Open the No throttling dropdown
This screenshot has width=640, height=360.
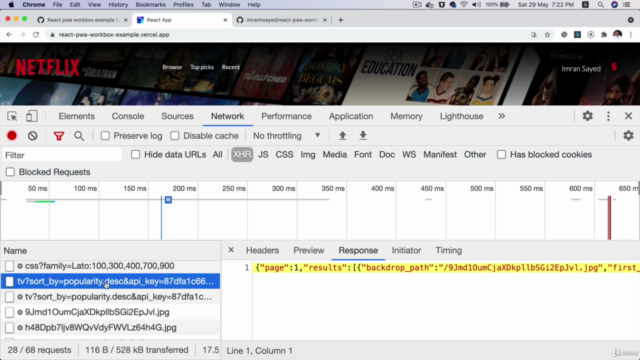click(x=287, y=136)
